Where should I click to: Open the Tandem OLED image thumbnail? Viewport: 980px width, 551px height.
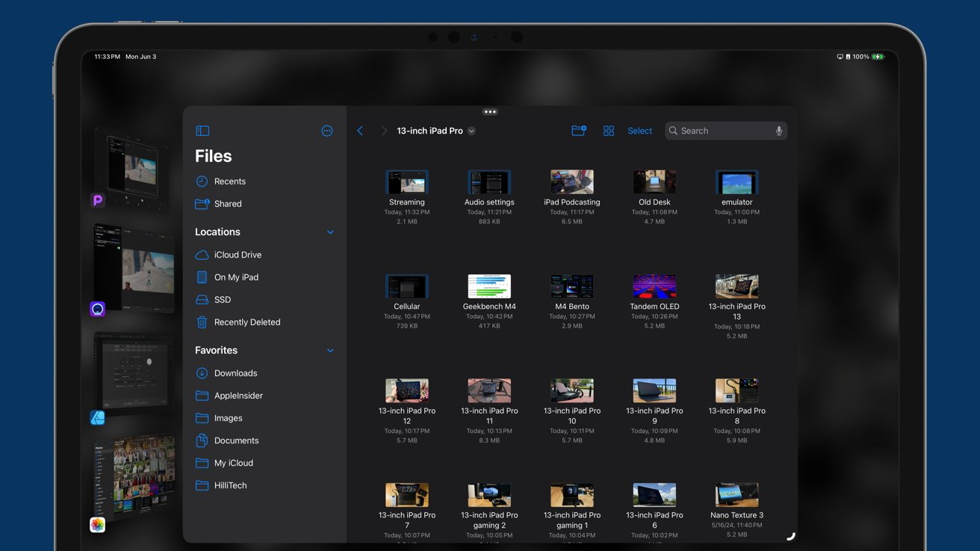[654, 286]
